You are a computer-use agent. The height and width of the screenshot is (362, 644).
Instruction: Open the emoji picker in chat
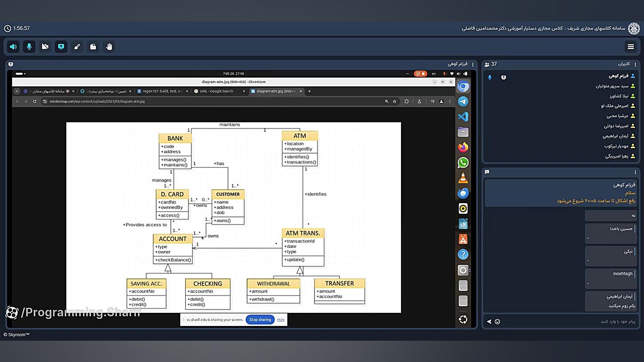497,322
